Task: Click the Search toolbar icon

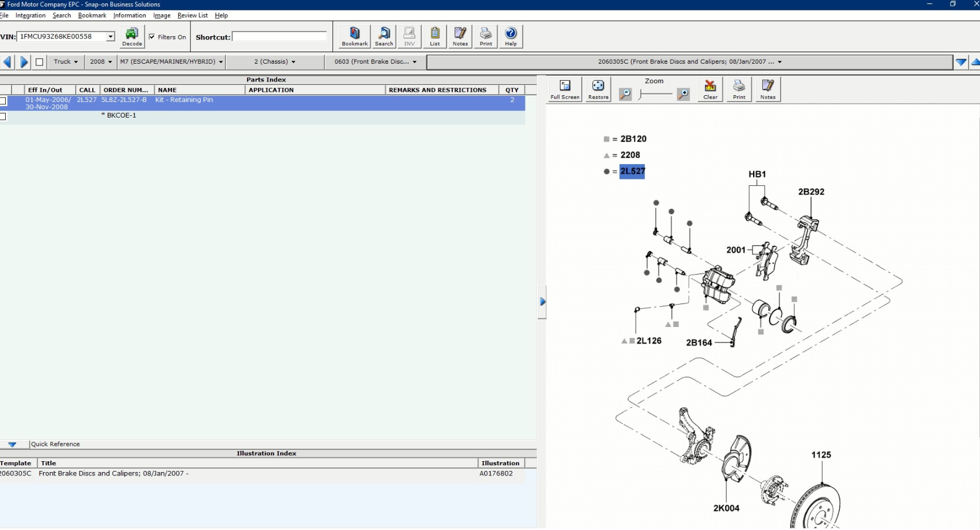Action: pyautogui.click(x=384, y=36)
